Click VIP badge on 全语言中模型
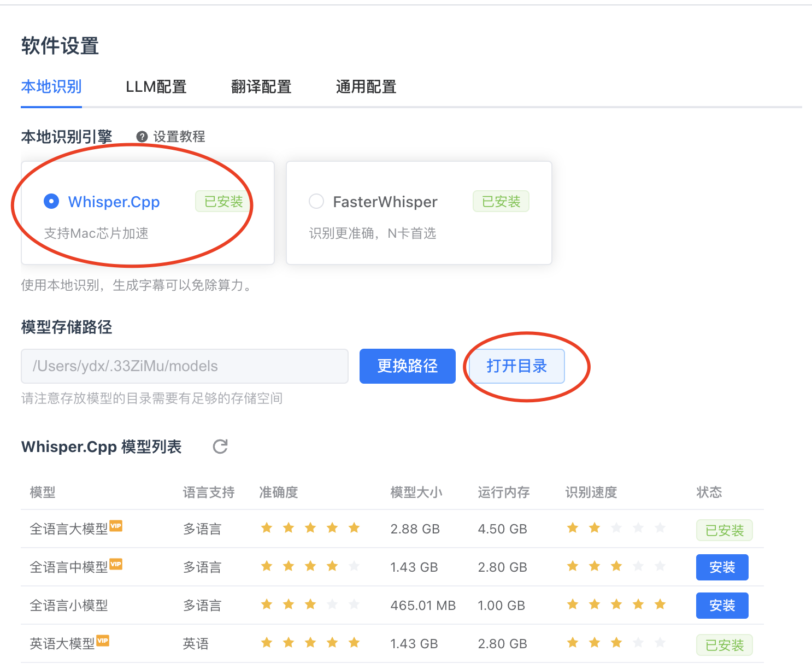This screenshot has width=812, height=669. pos(116,564)
